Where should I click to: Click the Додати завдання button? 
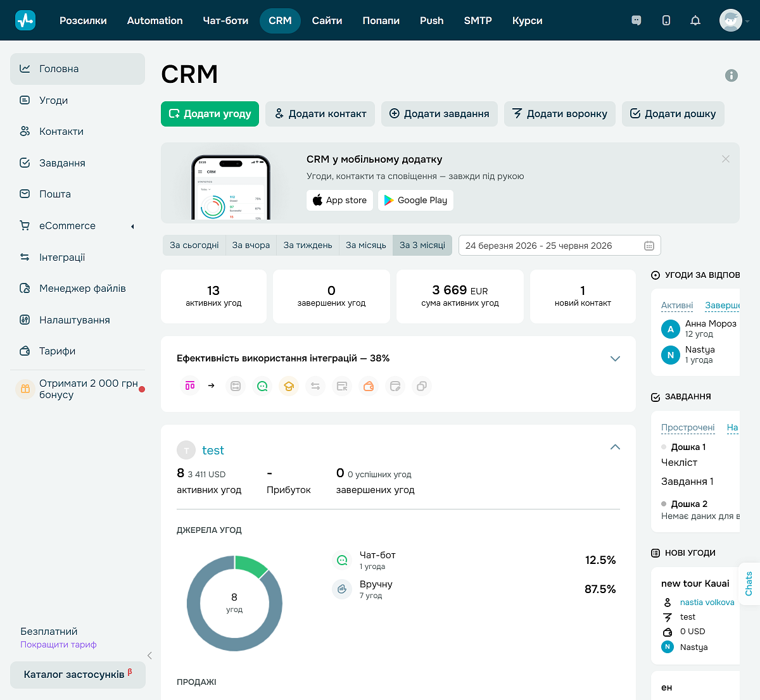pyautogui.click(x=439, y=114)
